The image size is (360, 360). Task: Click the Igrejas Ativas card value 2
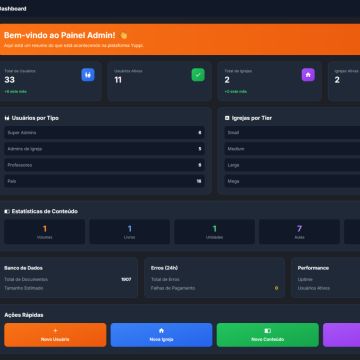[337, 80]
